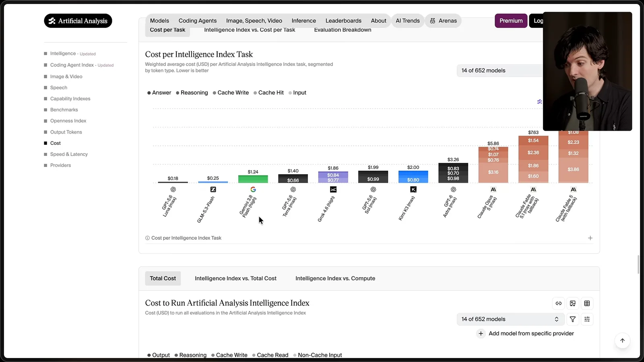Viewport: 644px width, 362px height.
Task: Click the Premium button
Action: coord(511,21)
